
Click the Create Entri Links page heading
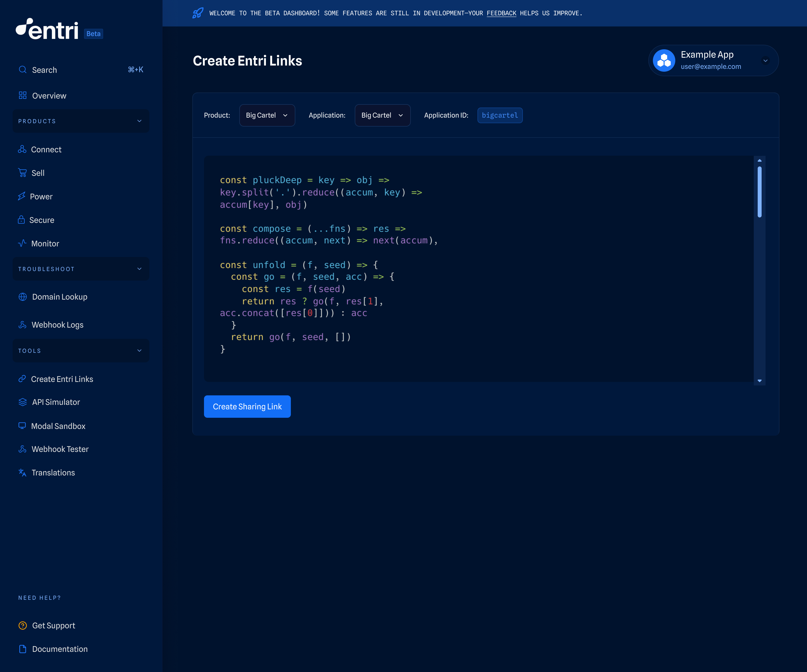(247, 61)
